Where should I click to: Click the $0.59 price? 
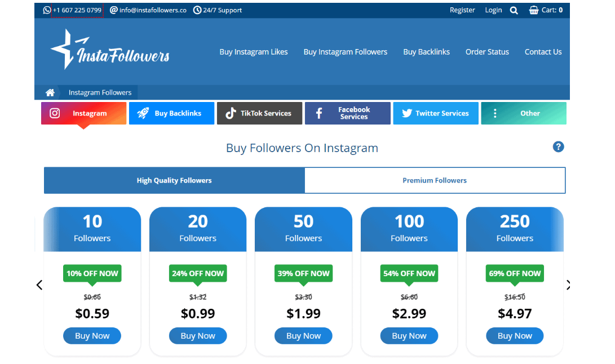(92, 313)
